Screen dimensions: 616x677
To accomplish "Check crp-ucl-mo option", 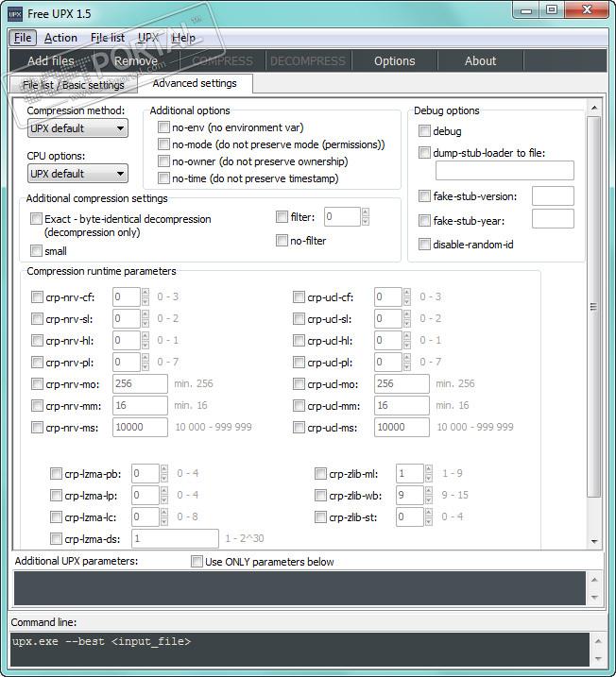I will click(x=299, y=383).
